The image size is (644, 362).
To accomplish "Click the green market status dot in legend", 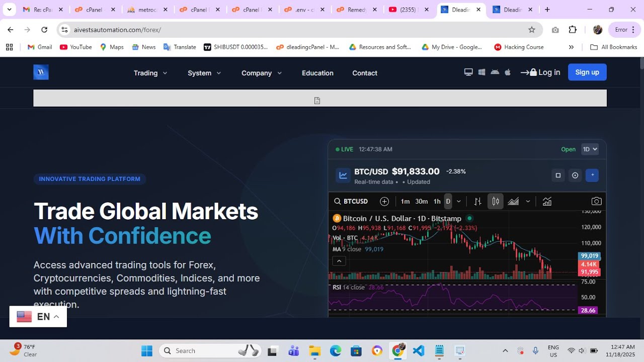I will point(469,218).
